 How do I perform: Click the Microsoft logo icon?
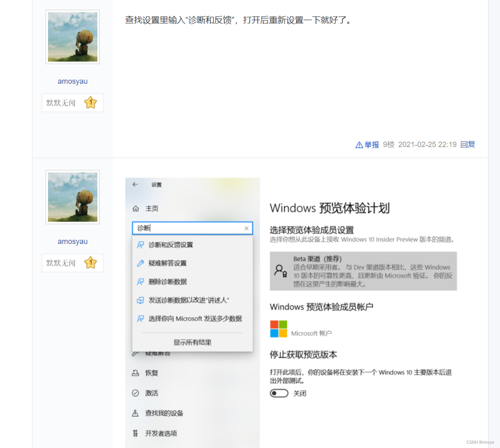click(278, 329)
